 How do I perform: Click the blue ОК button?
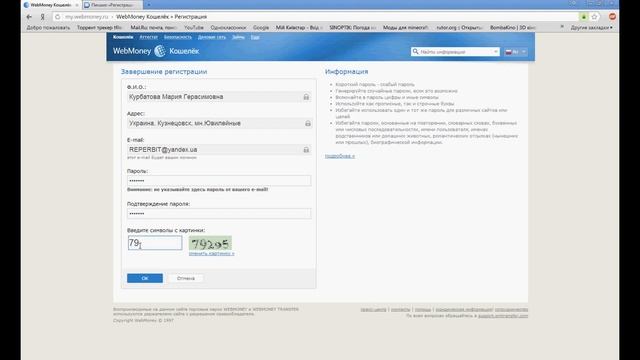tap(145, 278)
